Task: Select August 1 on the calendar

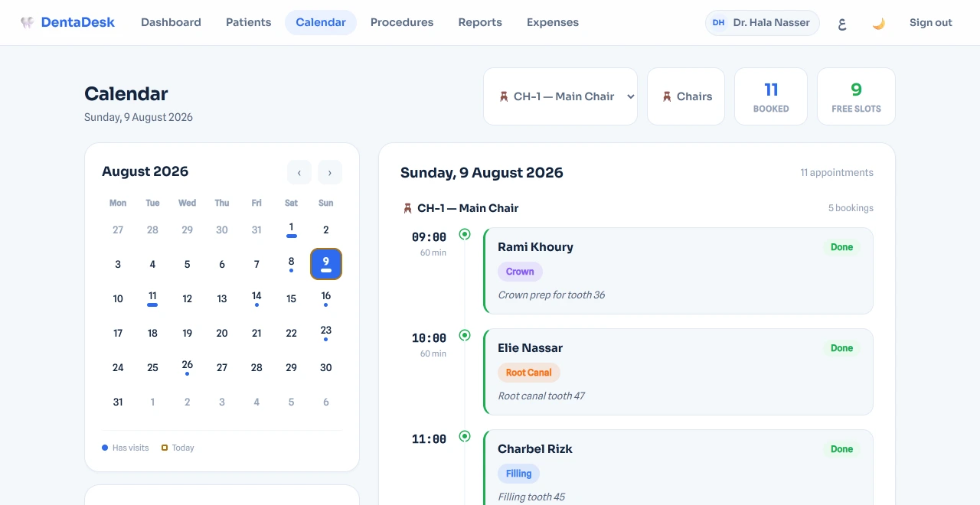Action: click(291, 230)
